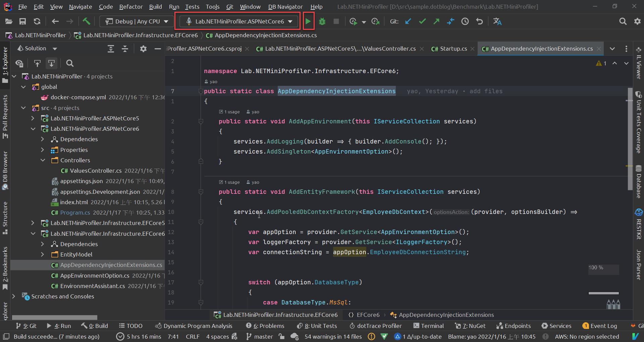Screen dimensions: 644x342
Task: Open the DB Navigator menu
Action: [285, 7]
